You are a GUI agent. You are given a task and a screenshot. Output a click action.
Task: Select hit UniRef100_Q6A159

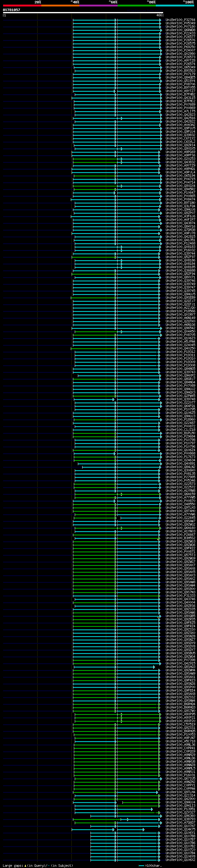click(180, 494)
